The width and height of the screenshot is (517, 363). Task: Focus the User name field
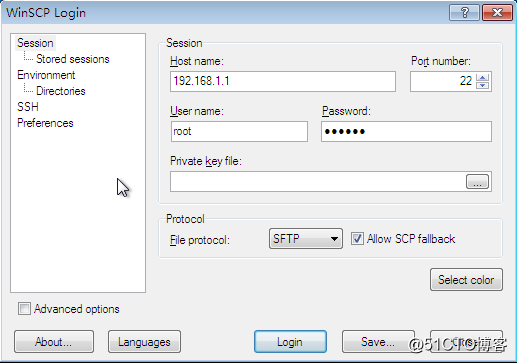(x=239, y=131)
